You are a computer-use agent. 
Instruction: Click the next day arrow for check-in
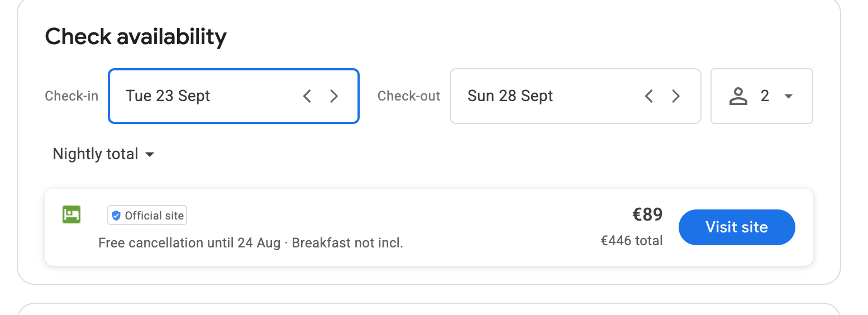tap(334, 96)
